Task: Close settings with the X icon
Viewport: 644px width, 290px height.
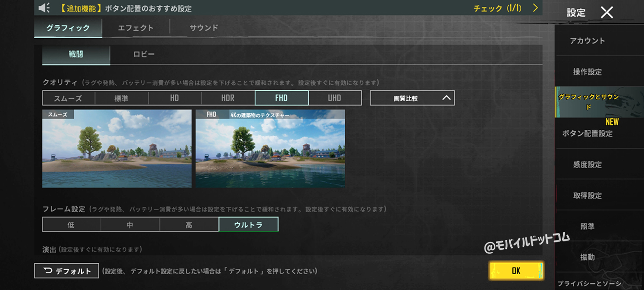Action: [607, 13]
